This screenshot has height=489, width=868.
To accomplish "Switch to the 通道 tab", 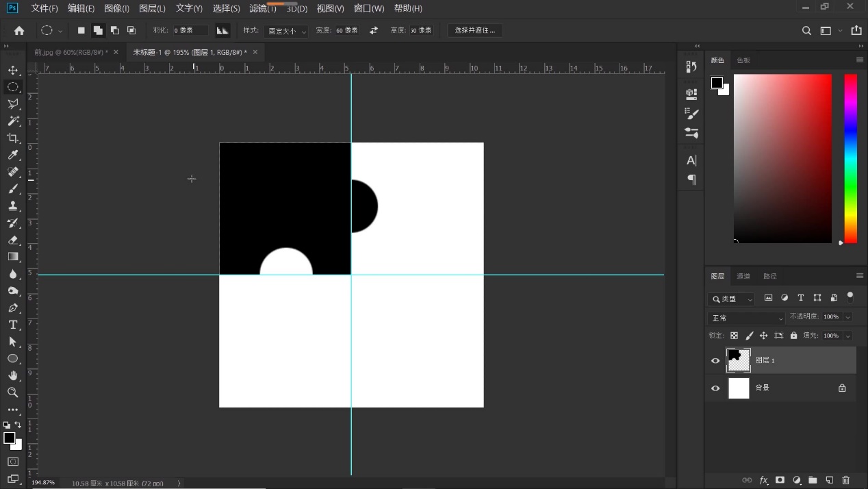I will (x=743, y=276).
